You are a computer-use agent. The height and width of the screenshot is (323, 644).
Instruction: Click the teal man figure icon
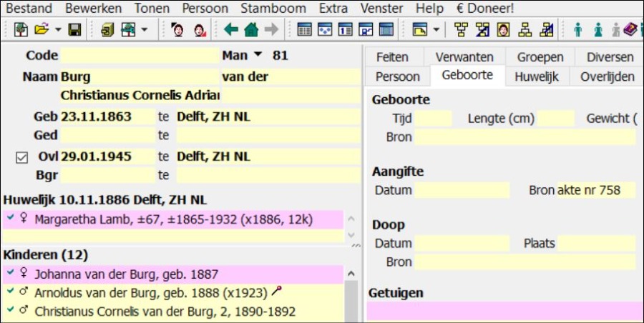pyautogui.click(x=577, y=30)
